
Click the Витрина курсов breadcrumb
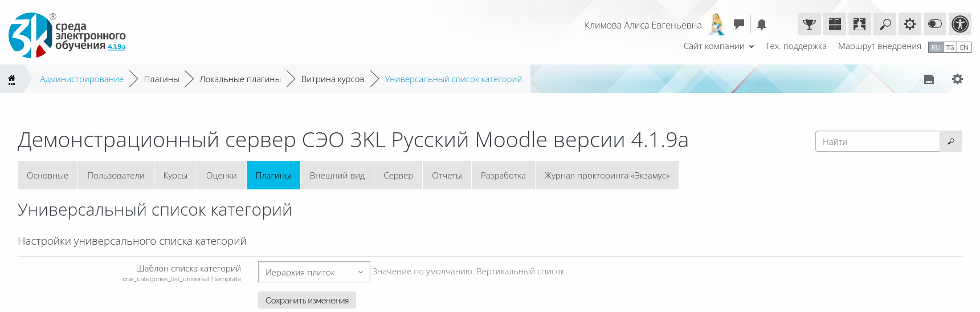333,79
